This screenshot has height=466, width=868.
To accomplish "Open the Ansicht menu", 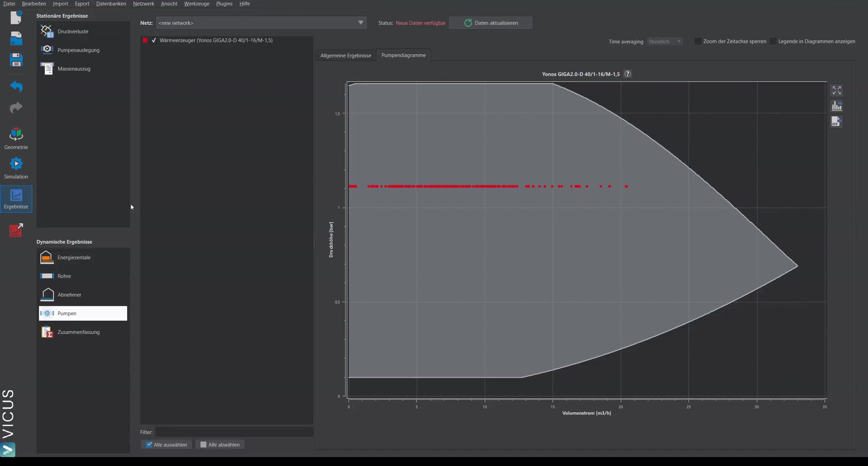I will click(169, 4).
